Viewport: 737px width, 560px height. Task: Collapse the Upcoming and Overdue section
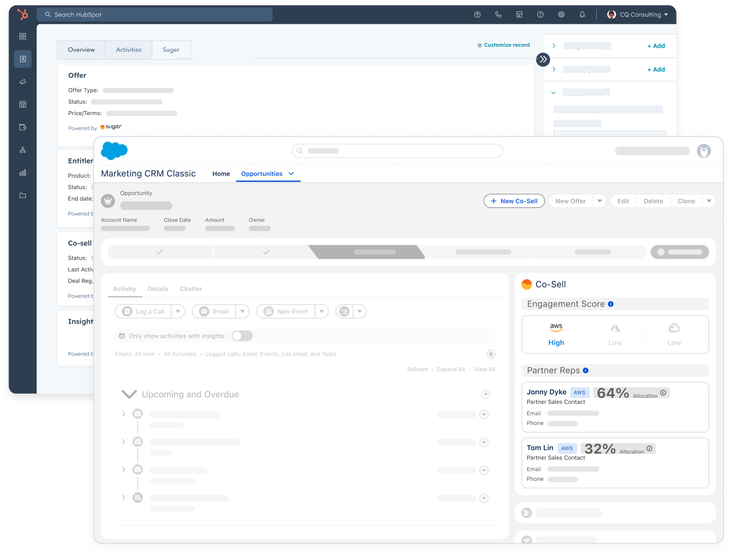pyautogui.click(x=129, y=394)
